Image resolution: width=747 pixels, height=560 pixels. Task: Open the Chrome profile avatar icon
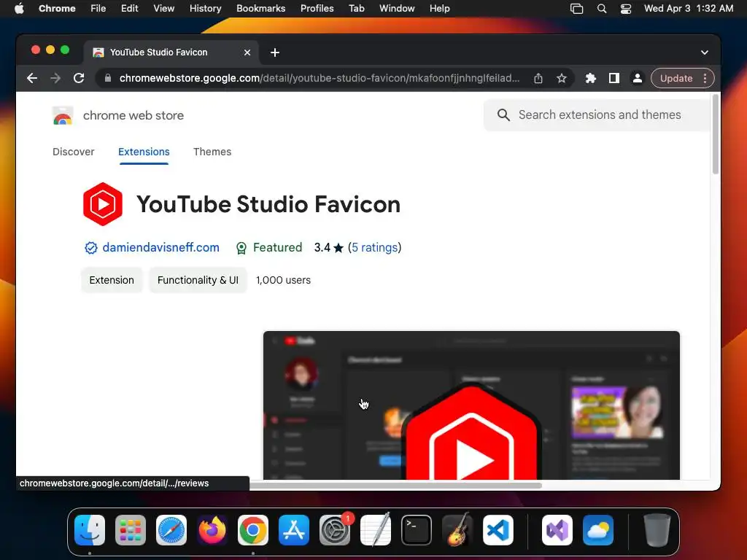click(637, 78)
